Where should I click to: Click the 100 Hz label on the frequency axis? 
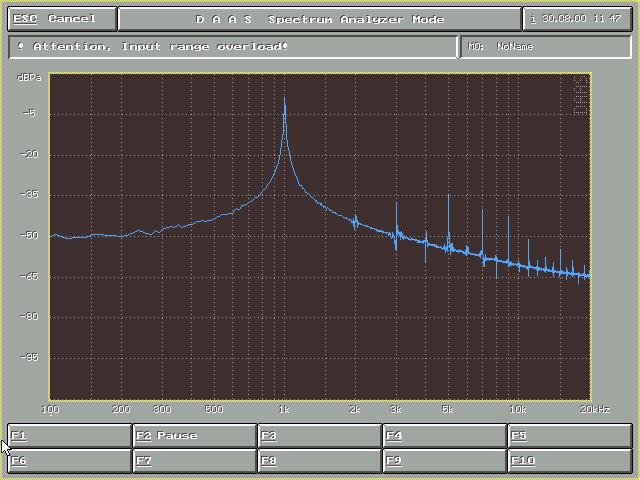pyautogui.click(x=51, y=410)
